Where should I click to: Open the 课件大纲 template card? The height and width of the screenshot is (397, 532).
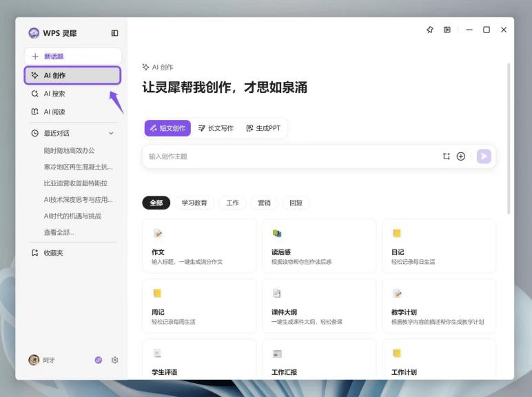pyautogui.click(x=319, y=306)
